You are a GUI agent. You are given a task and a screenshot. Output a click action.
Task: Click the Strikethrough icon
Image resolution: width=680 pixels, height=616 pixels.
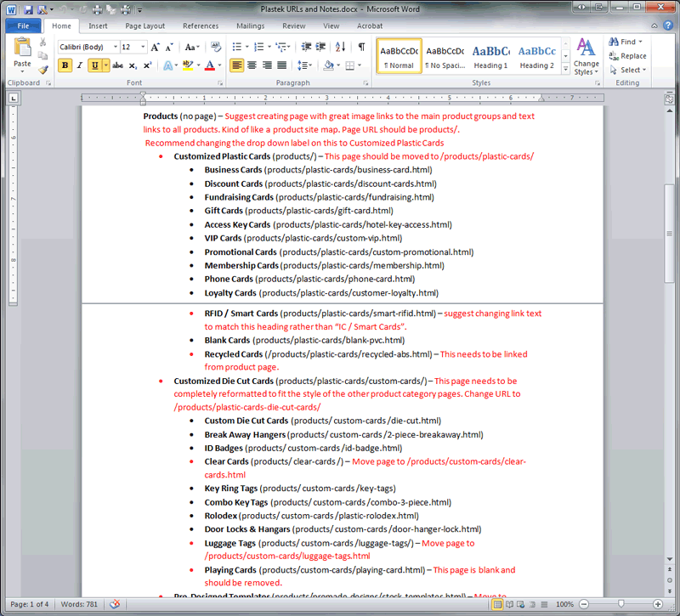pos(117,65)
